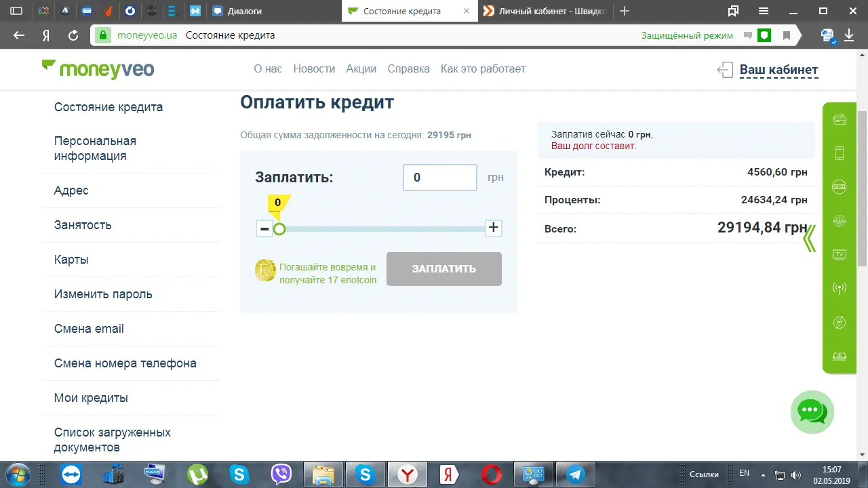
Task: Click the payment amount slider handle
Action: (x=279, y=229)
